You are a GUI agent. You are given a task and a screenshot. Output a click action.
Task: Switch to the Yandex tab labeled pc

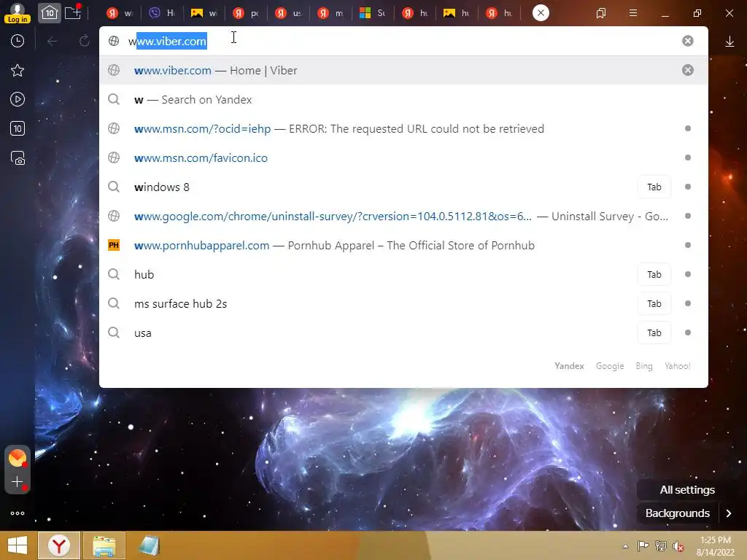tap(247, 13)
